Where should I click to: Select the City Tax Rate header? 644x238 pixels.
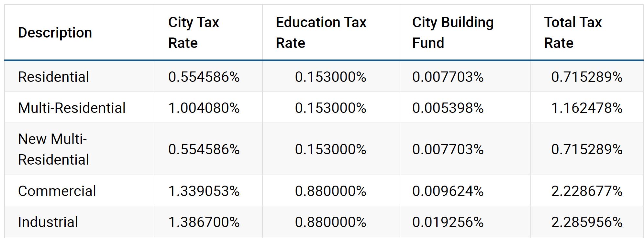point(194,33)
